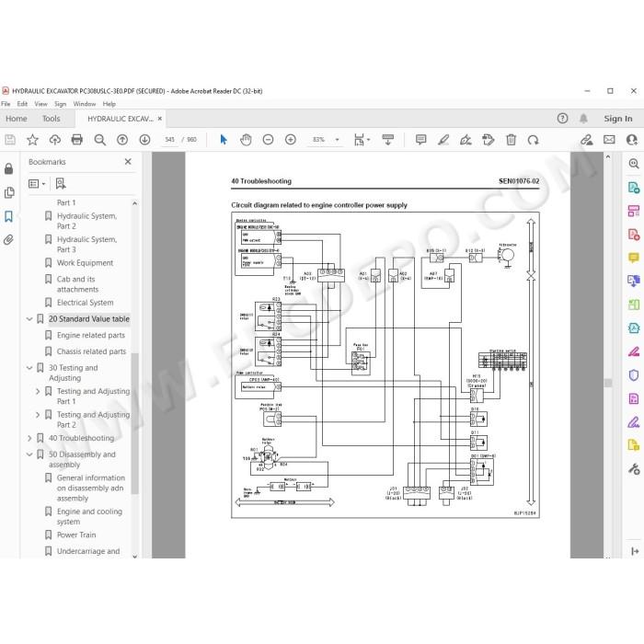The width and height of the screenshot is (644, 644).
Task: Select the highlighter pen tool
Action: click(443, 140)
